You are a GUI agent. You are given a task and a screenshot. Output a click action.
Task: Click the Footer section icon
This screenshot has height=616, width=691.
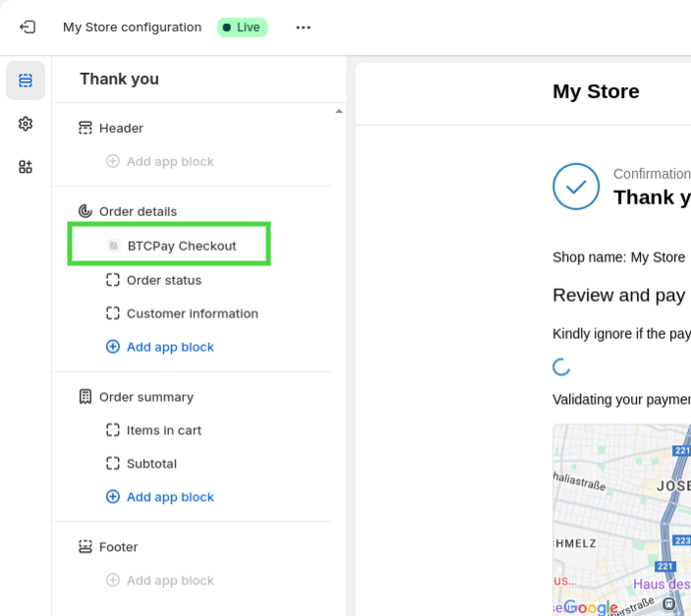point(86,547)
